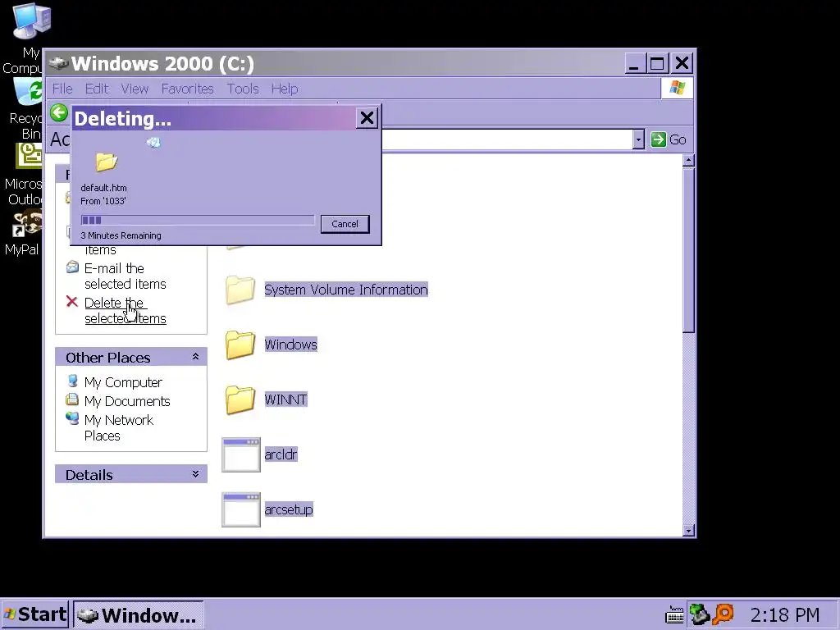Image resolution: width=840 pixels, height=630 pixels.
Task: Select the System Volume Information folder icon
Action: click(240, 290)
